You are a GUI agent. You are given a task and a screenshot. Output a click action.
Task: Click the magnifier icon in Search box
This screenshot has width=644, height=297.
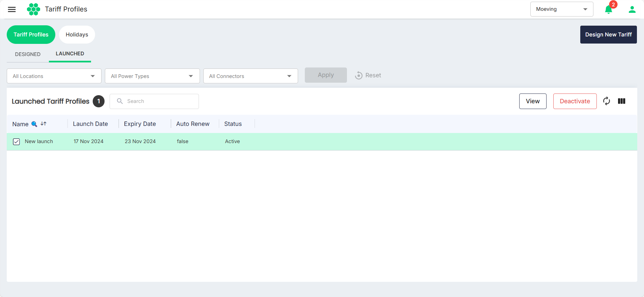pyautogui.click(x=120, y=101)
